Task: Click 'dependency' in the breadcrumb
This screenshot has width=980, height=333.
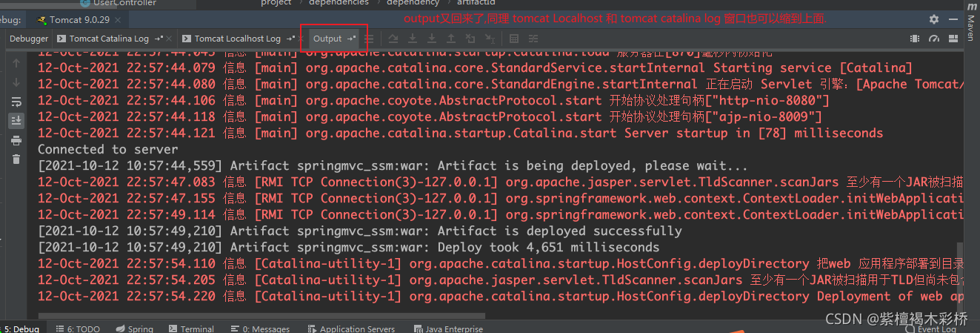Action: tap(413, 3)
